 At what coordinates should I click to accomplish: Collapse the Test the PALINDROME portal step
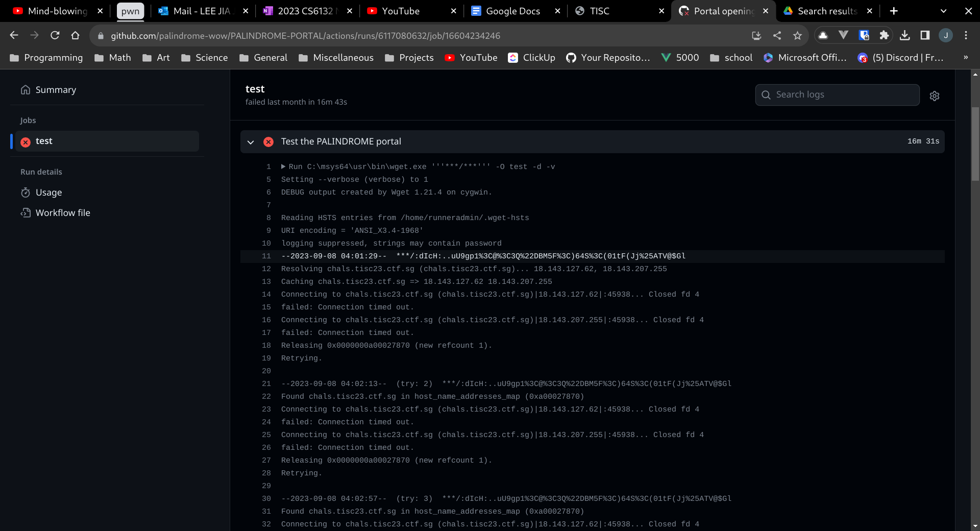click(251, 142)
